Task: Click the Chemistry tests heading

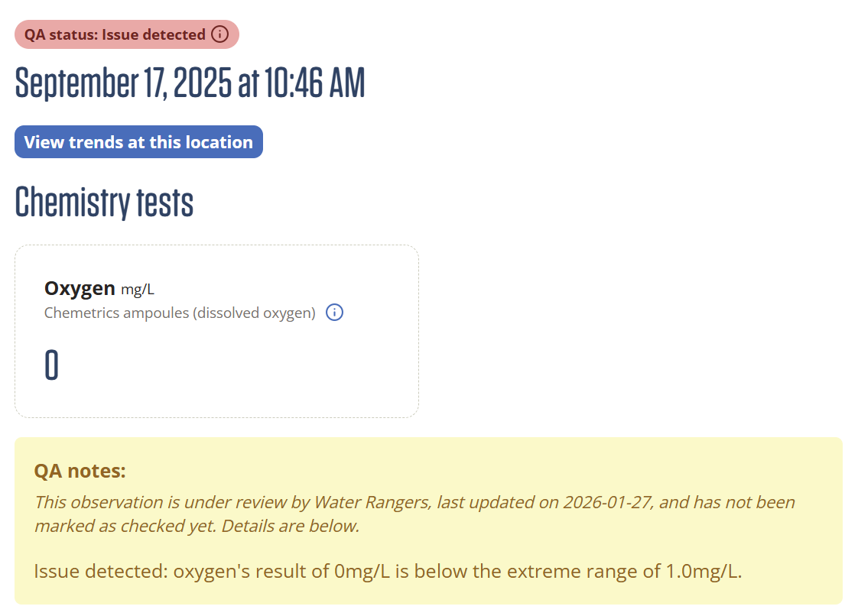Action: point(104,203)
